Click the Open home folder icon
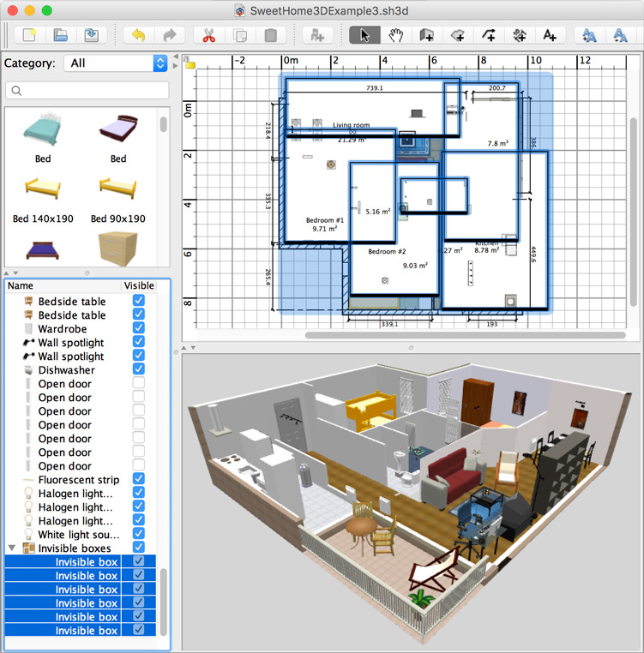Image resolution: width=644 pixels, height=653 pixels. (61, 35)
